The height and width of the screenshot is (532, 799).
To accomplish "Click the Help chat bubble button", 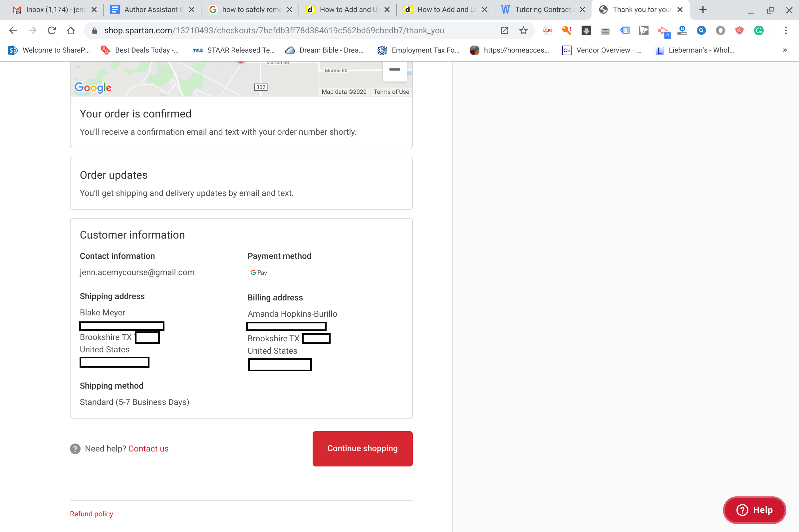I will pos(754,510).
